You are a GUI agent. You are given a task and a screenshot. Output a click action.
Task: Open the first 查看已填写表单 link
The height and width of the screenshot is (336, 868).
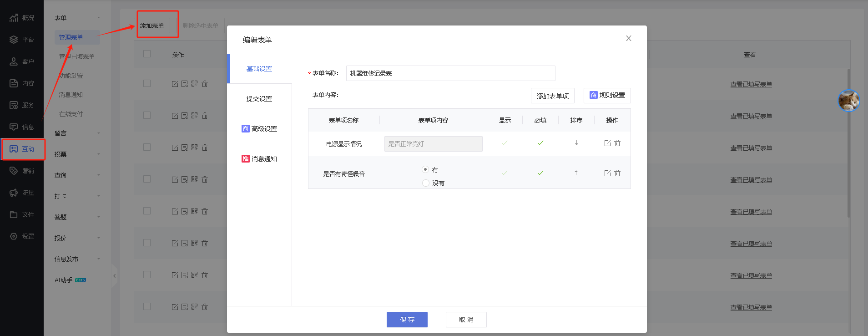coord(751,84)
